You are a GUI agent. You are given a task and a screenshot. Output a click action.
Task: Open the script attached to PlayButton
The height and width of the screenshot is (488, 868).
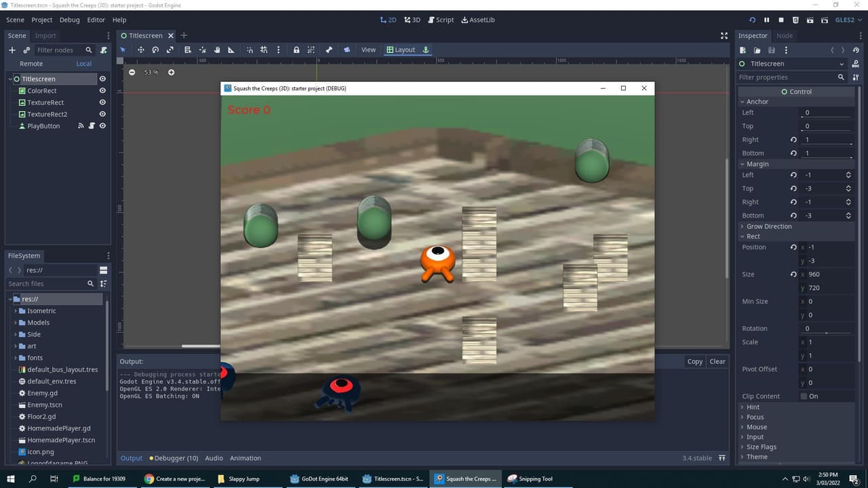click(x=92, y=126)
